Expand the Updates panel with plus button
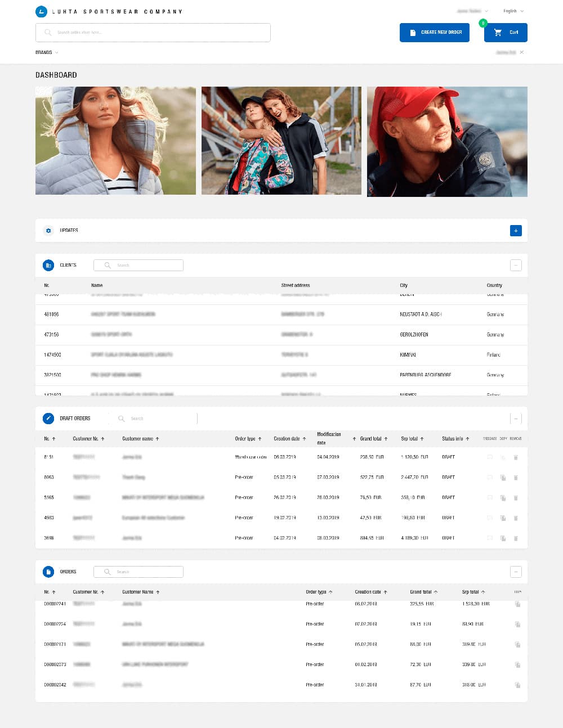Screen dimensions: 563x728 pyautogui.click(x=516, y=231)
